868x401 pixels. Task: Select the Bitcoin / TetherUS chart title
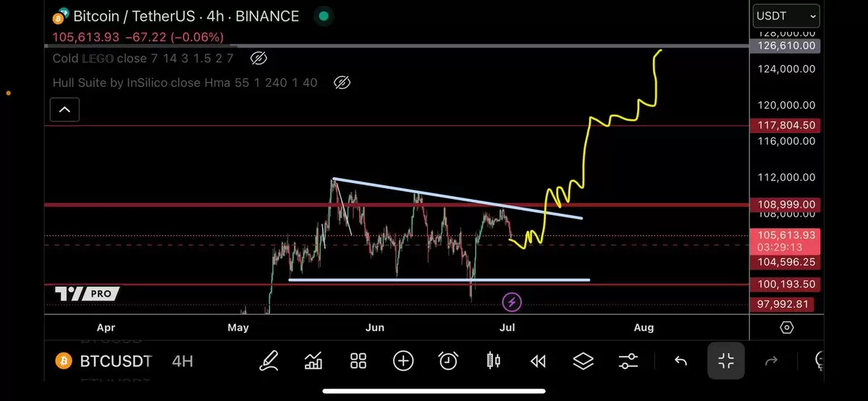[186, 16]
